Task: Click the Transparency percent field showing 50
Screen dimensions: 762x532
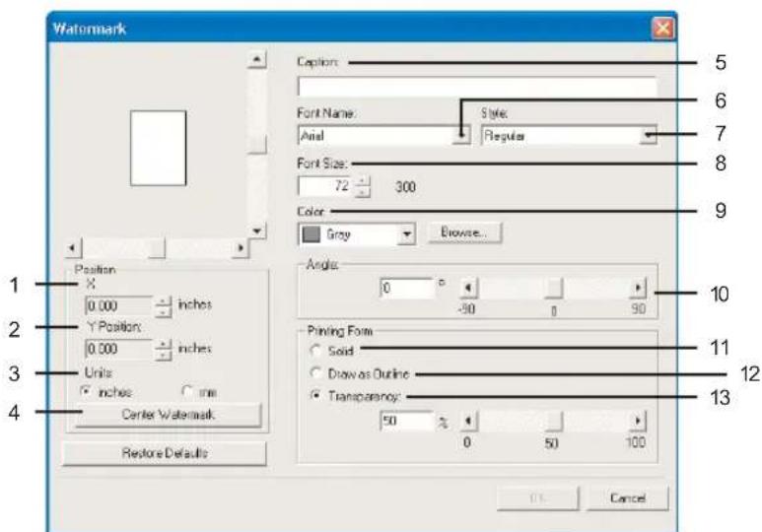Action: (407, 421)
